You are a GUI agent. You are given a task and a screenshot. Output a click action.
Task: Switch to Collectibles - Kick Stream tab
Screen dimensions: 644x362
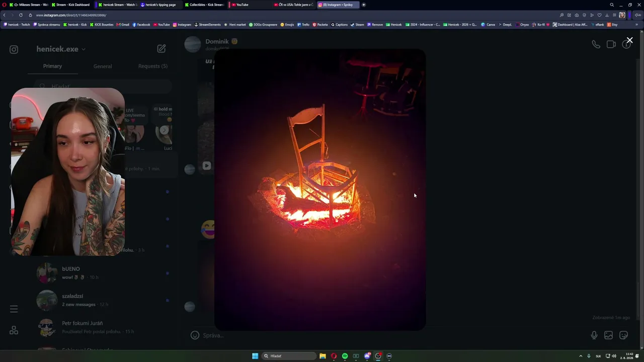(205, 5)
